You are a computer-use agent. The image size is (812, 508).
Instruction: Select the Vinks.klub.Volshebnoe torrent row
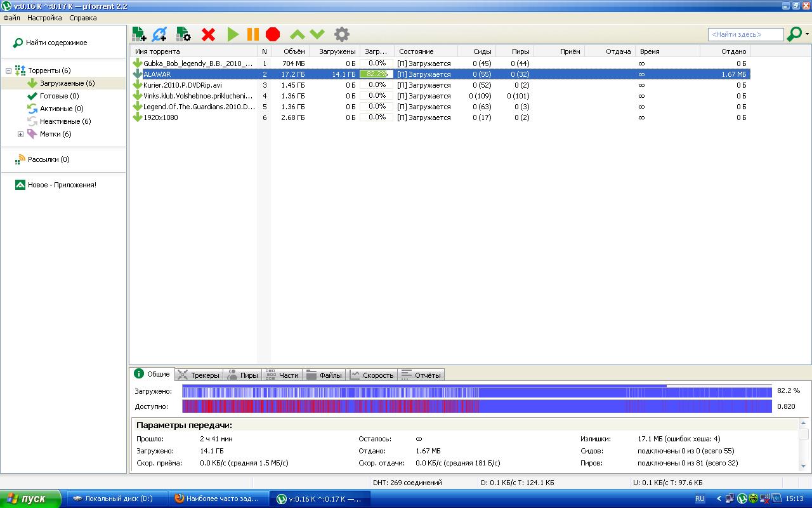tap(440, 96)
